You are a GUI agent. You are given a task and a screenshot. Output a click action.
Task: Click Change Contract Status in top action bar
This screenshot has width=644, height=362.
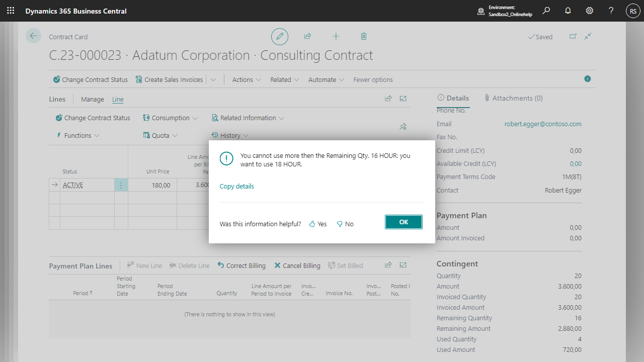pos(91,79)
